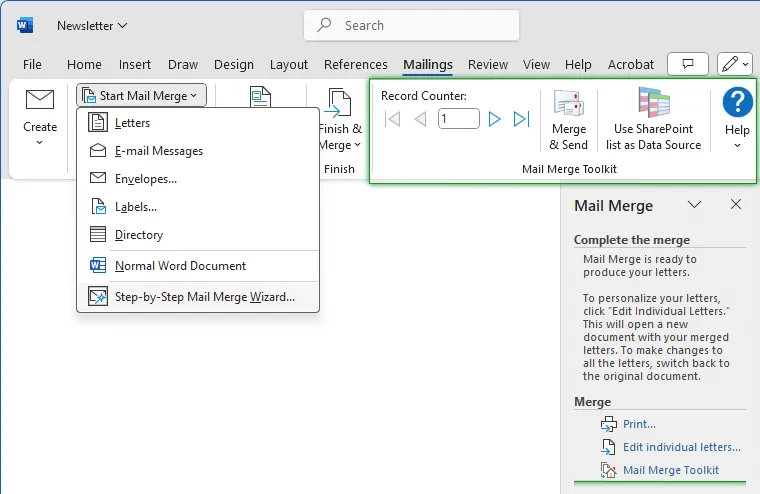Choose Letters from the menu
This screenshot has width=760, height=494.
point(132,123)
